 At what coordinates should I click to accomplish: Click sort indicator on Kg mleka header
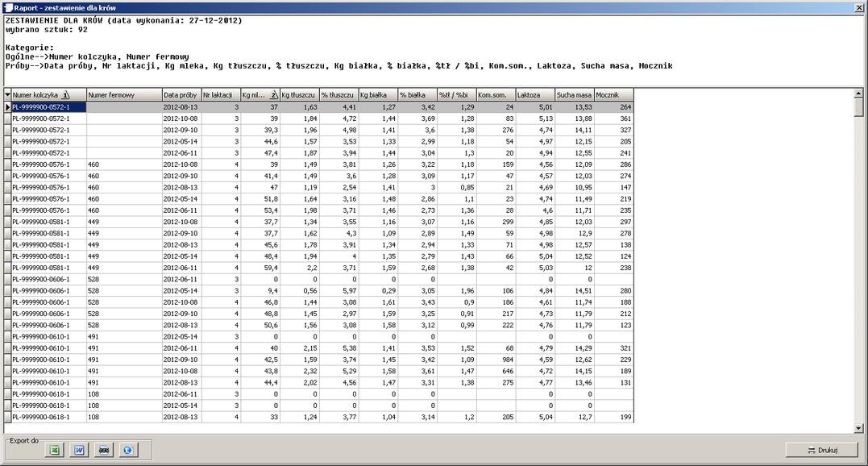click(273, 95)
